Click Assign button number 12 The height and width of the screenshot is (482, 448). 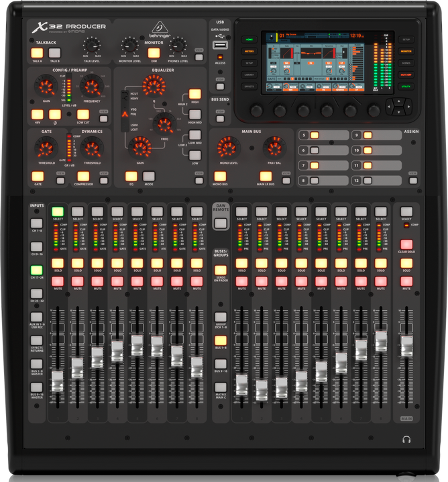click(x=368, y=181)
